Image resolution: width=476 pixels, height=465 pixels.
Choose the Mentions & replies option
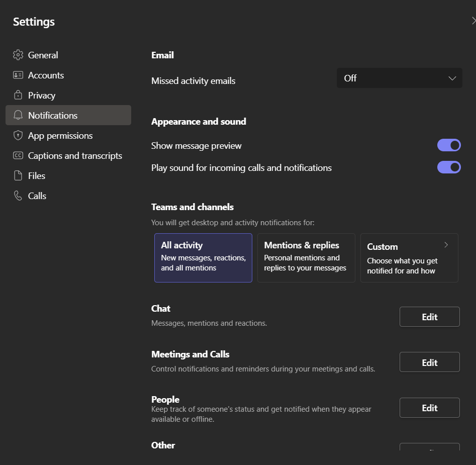click(x=306, y=257)
